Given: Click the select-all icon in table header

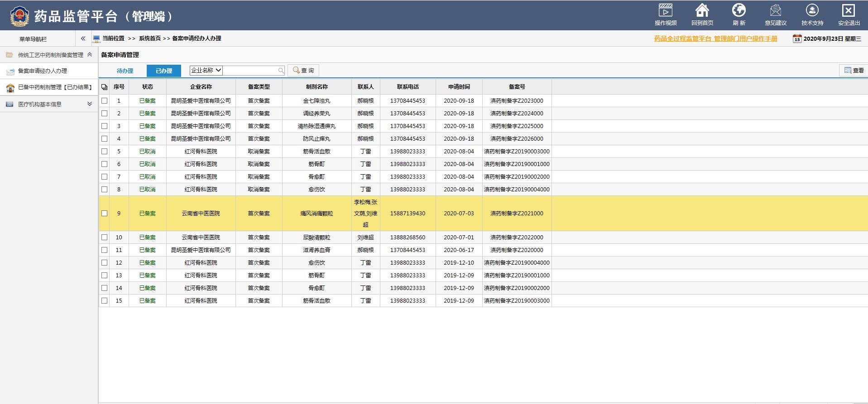Looking at the screenshot, I should tap(105, 87).
